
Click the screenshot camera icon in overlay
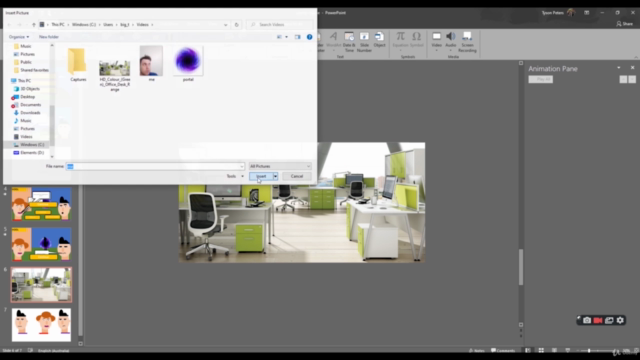587,320
